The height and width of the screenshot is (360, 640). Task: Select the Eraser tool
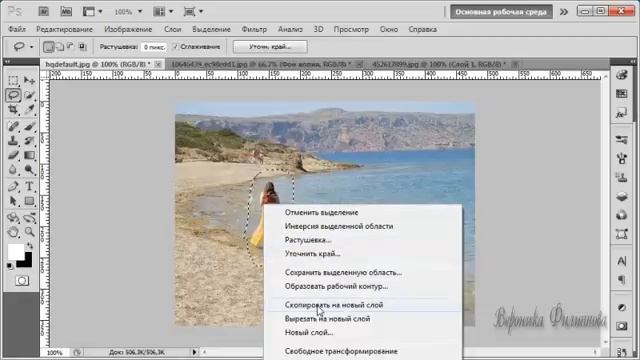13,155
